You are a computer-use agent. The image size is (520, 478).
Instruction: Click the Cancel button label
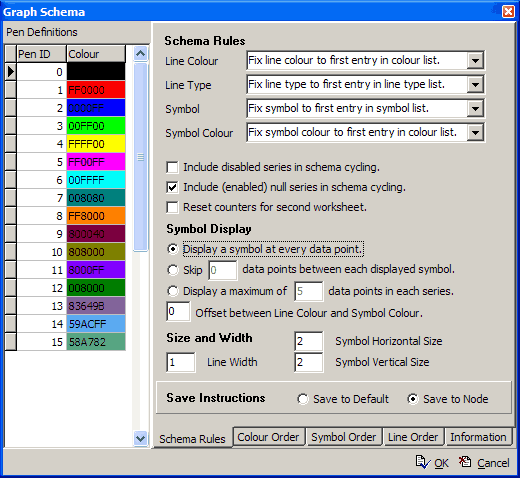(x=493, y=463)
